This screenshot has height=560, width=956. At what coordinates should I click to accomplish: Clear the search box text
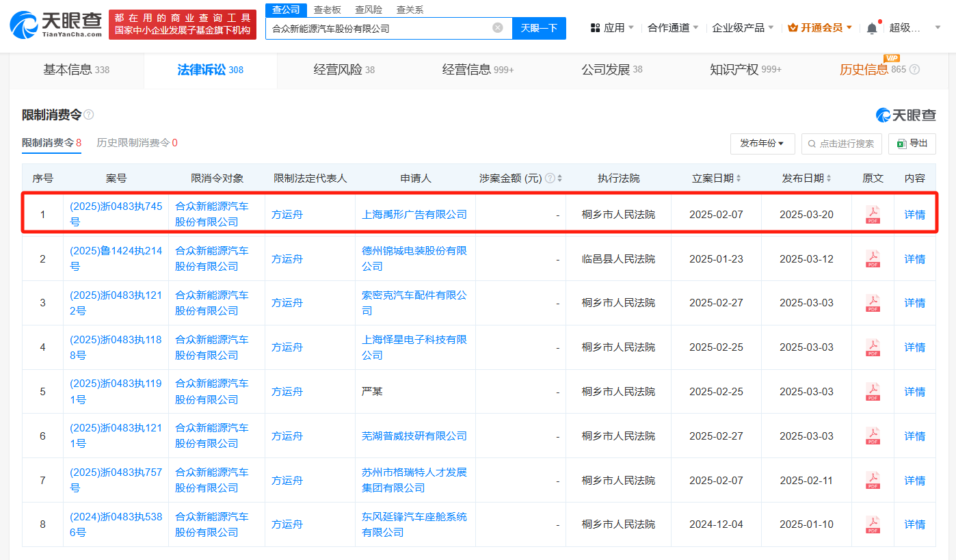(498, 28)
